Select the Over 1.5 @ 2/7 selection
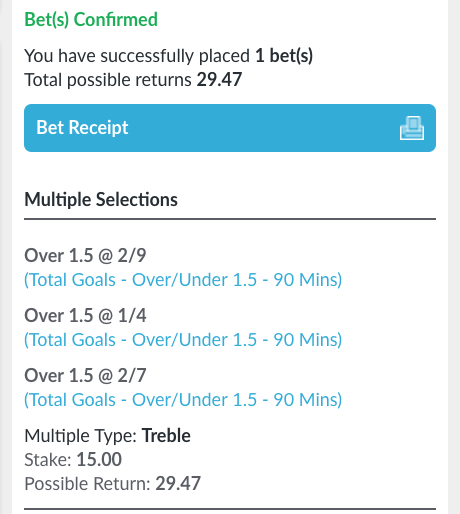The width and height of the screenshot is (460, 514). 85,376
